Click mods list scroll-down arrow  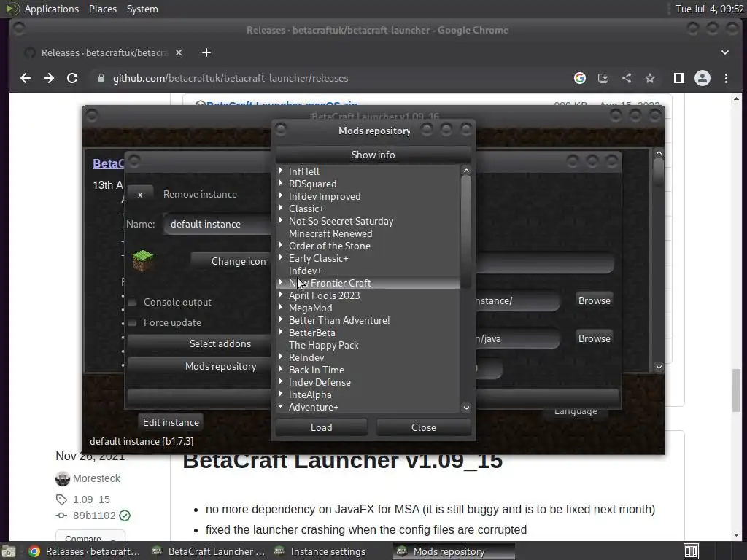pos(466,408)
